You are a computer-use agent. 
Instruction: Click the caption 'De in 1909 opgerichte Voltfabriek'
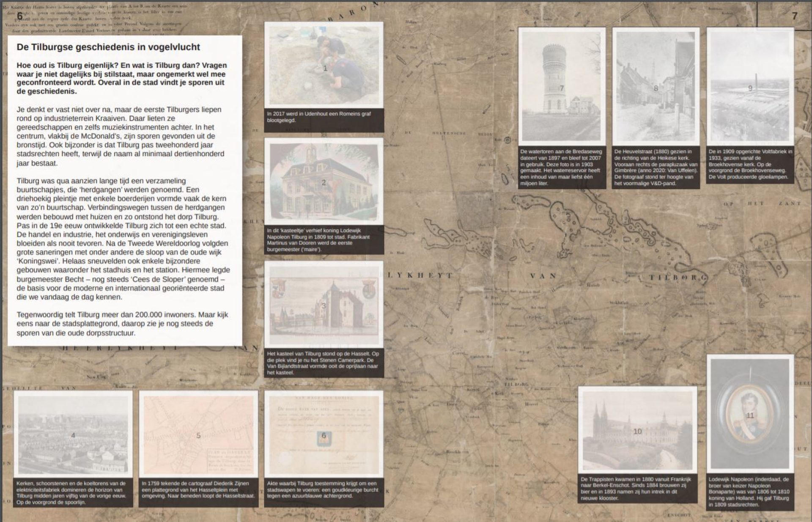click(750, 165)
